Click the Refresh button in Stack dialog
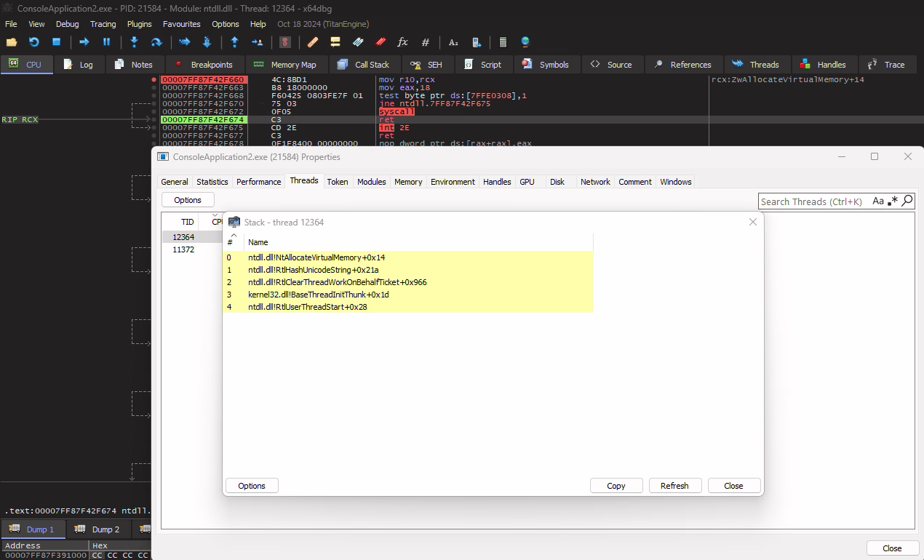The width and height of the screenshot is (924, 560). [x=674, y=486]
